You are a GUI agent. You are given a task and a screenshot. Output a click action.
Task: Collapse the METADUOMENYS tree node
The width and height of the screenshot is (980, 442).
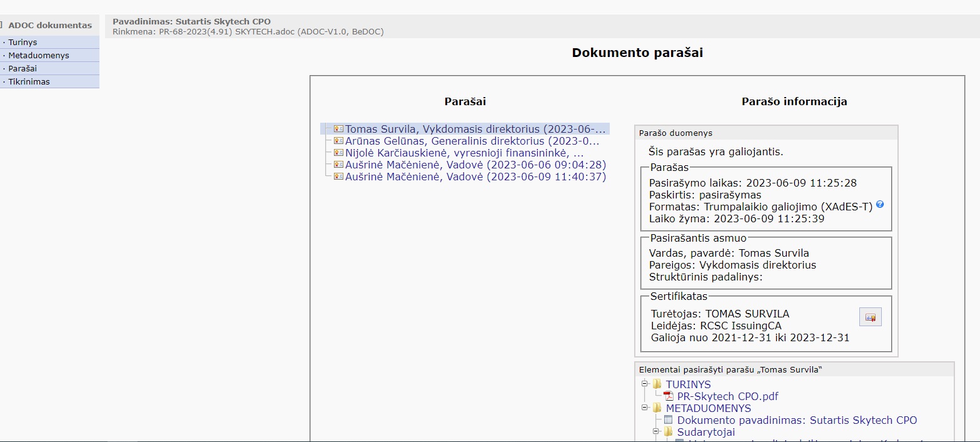click(x=645, y=407)
